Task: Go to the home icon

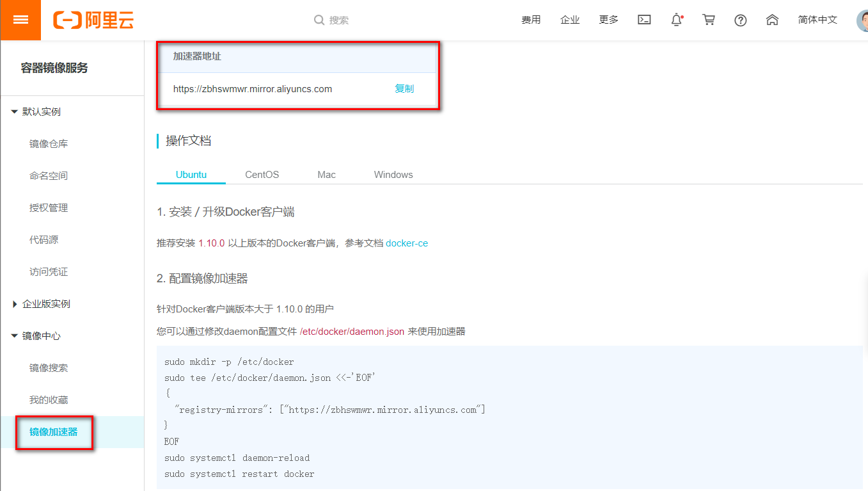Action: pos(772,20)
